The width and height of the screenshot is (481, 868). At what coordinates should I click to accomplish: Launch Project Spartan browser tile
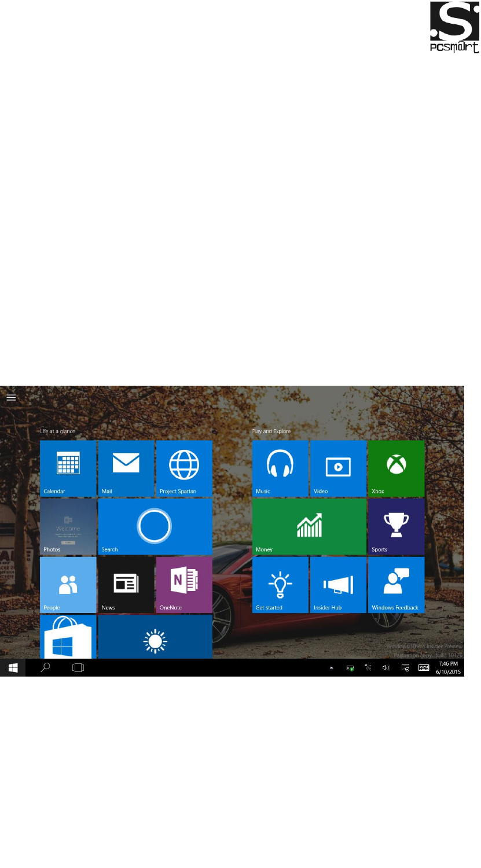pos(184,468)
